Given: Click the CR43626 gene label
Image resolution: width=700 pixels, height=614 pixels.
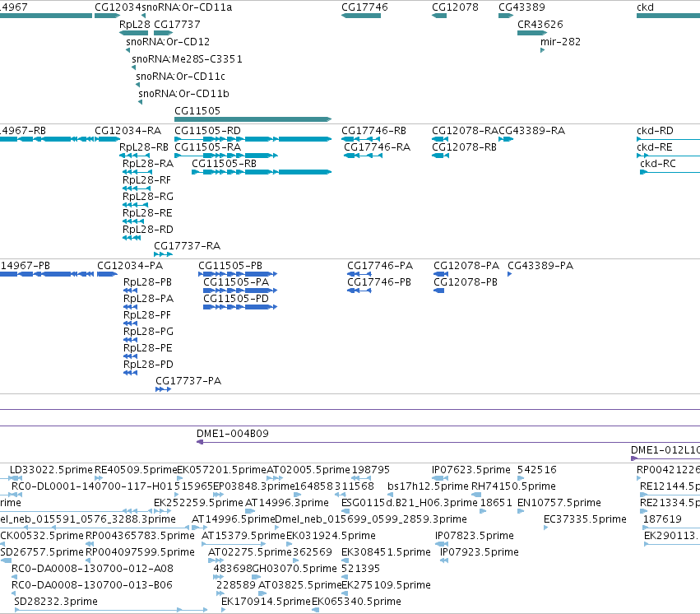Looking at the screenshot, I should pyautogui.click(x=540, y=24).
